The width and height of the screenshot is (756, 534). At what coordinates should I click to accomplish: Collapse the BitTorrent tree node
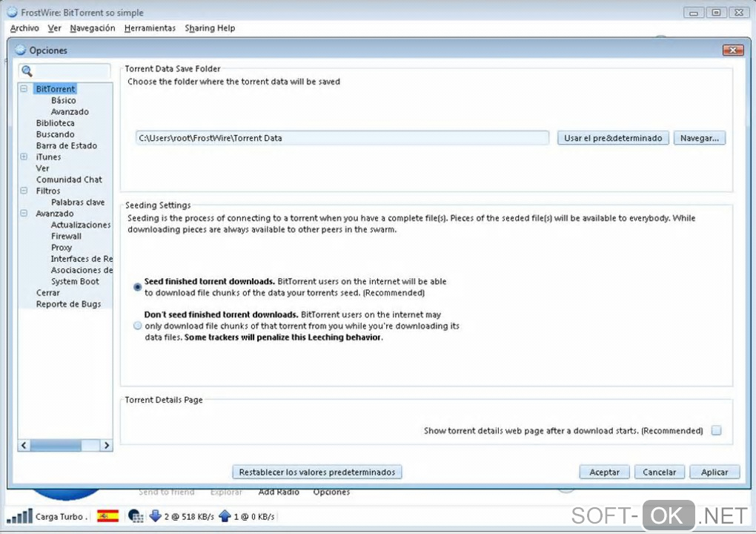pos(24,89)
